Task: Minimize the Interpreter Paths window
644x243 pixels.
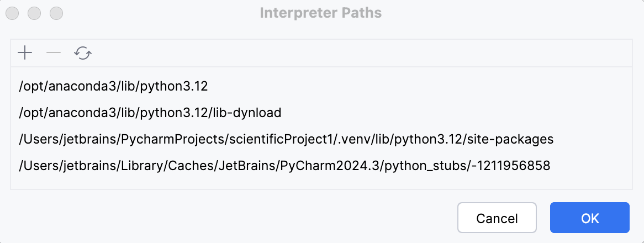Action: click(34, 12)
